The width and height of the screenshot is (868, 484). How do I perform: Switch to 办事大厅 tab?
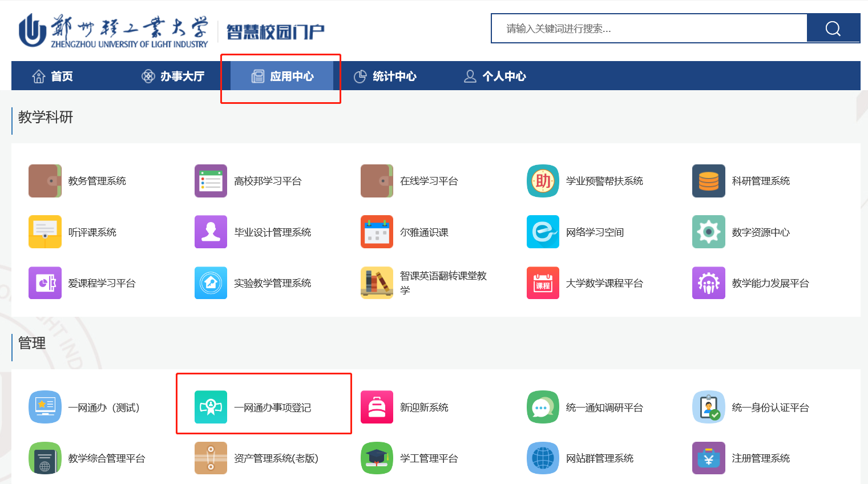pyautogui.click(x=173, y=76)
